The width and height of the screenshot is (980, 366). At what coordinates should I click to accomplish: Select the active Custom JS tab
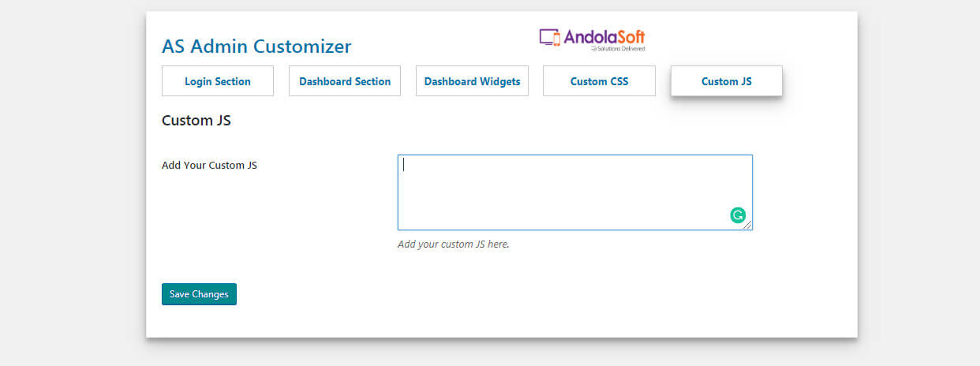pyautogui.click(x=727, y=81)
